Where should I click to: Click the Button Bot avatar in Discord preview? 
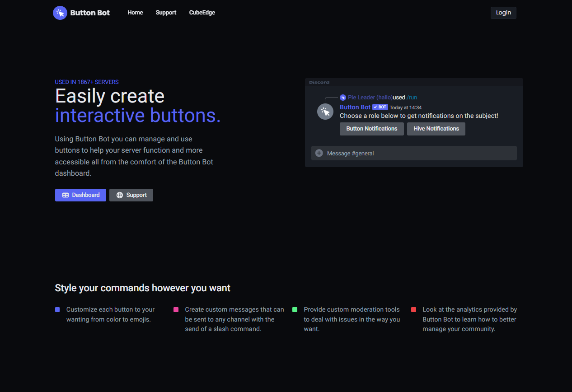click(325, 112)
